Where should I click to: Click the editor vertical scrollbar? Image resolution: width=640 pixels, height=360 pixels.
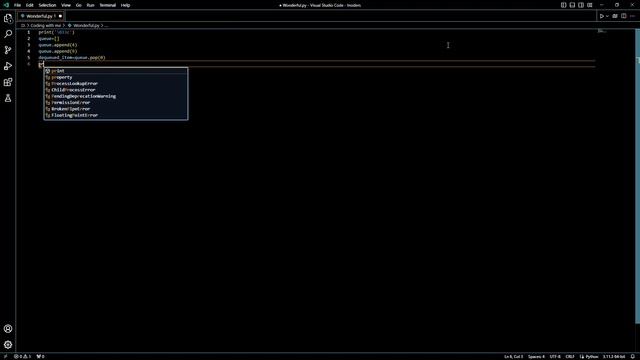(638, 176)
